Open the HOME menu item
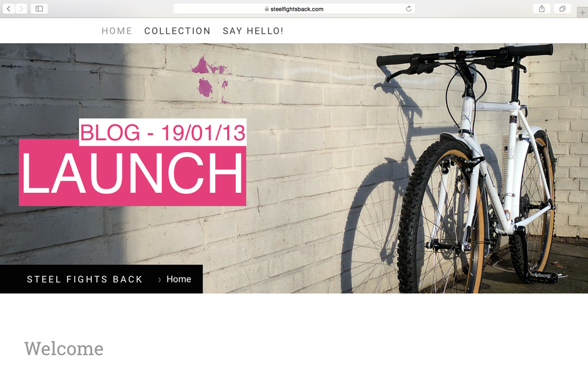 [116, 31]
